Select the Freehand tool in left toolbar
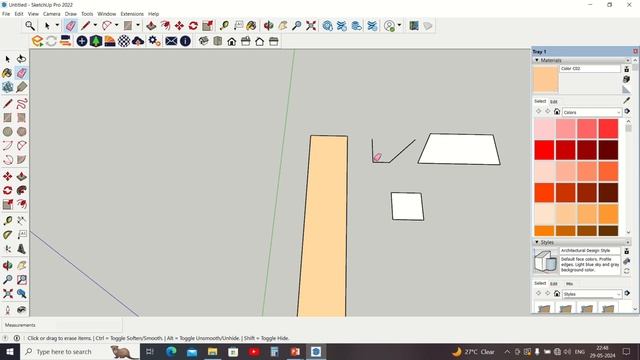 tap(22, 104)
